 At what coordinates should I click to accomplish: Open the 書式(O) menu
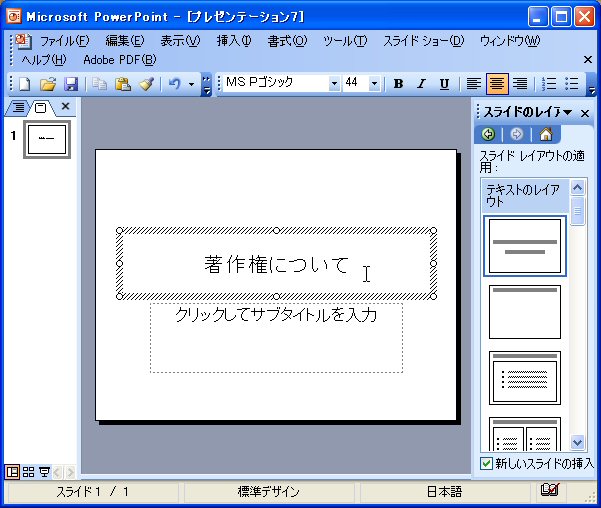(x=287, y=41)
